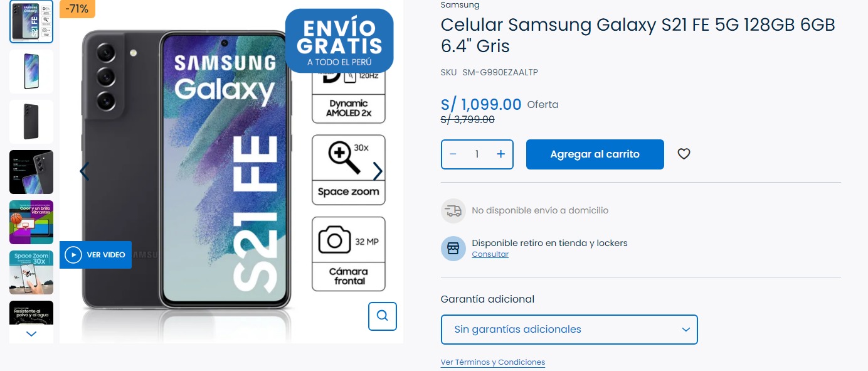Expand thumbnail list with down chevron
868x371 pixels.
pyautogui.click(x=31, y=334)
